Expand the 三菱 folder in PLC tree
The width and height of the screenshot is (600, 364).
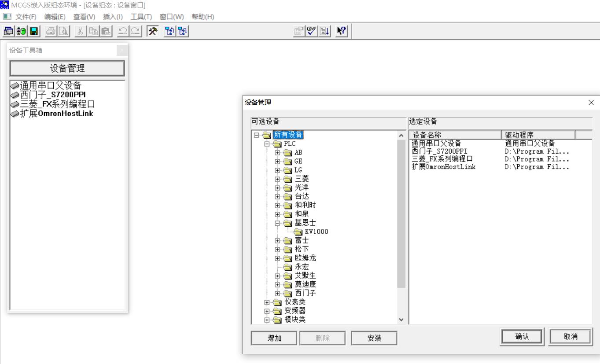pos(277,179)
